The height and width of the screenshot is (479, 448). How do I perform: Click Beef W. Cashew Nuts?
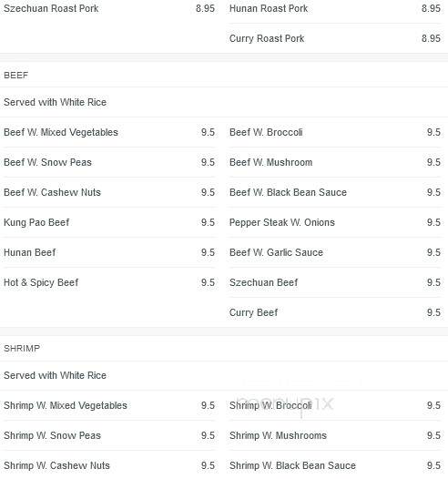(x=52, y=192)
